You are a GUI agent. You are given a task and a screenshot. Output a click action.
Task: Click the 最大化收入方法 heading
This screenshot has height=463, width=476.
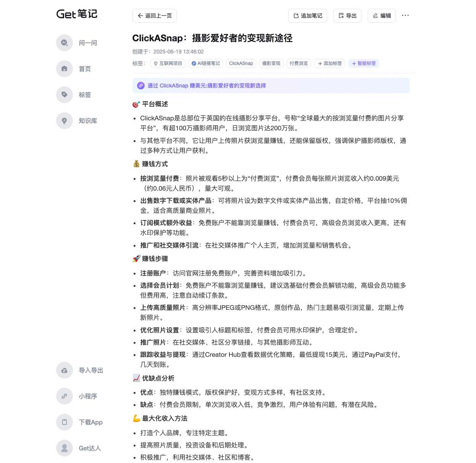(165, 418)
